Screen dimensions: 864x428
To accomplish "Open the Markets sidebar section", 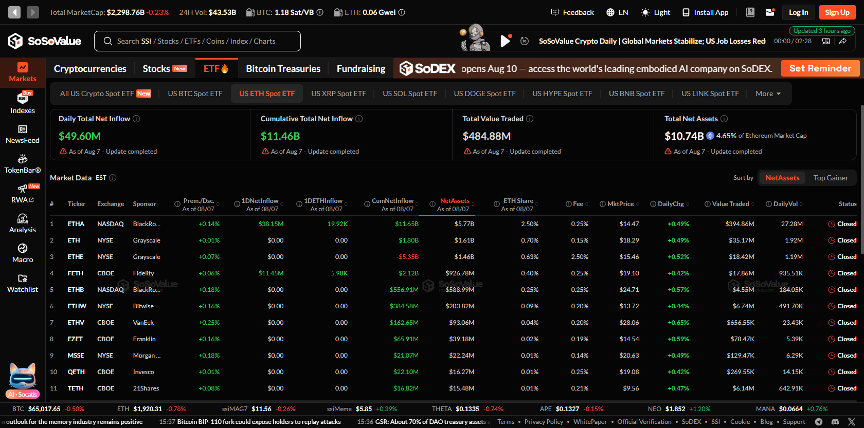I will click(23, 72).
